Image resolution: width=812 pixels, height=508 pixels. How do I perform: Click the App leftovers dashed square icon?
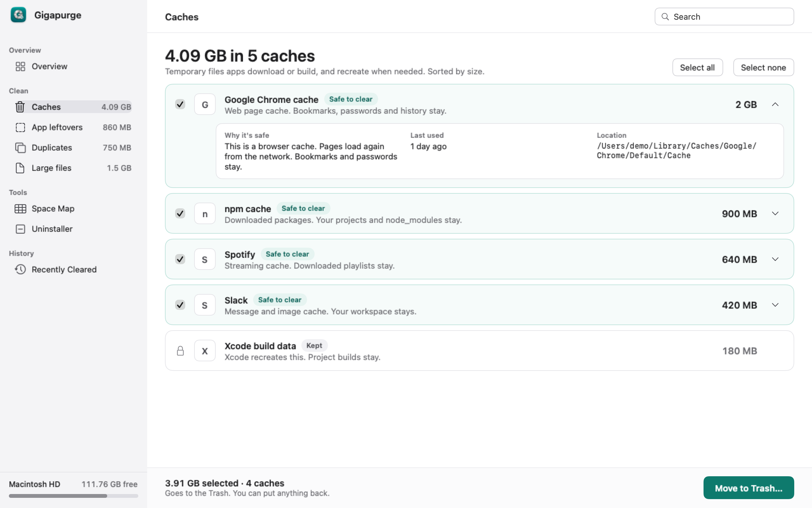tap(20, 127)
